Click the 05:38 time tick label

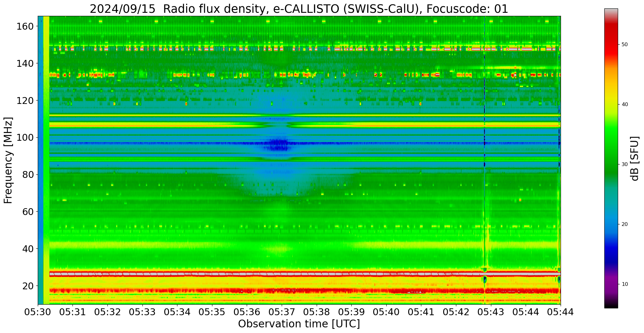pos(317,312)
